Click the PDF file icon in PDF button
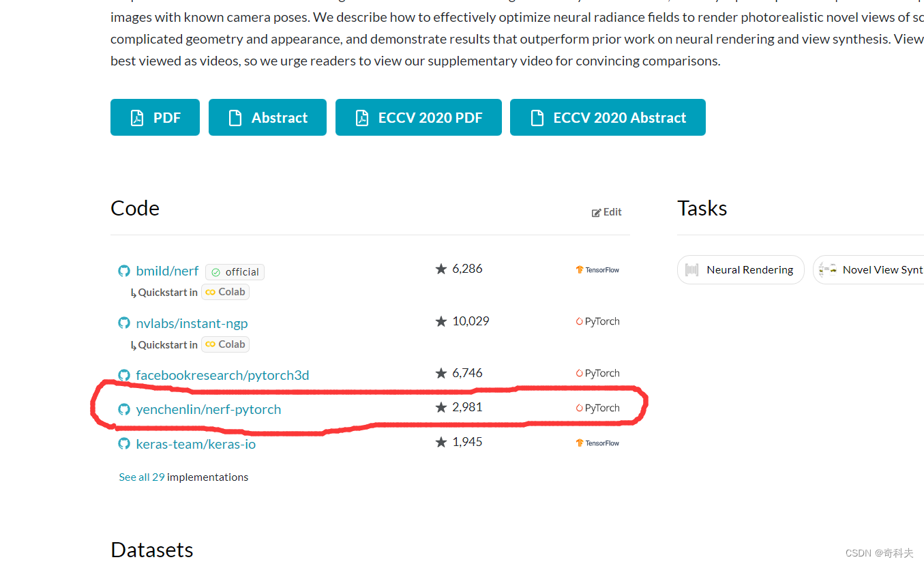 coord(137,118)
